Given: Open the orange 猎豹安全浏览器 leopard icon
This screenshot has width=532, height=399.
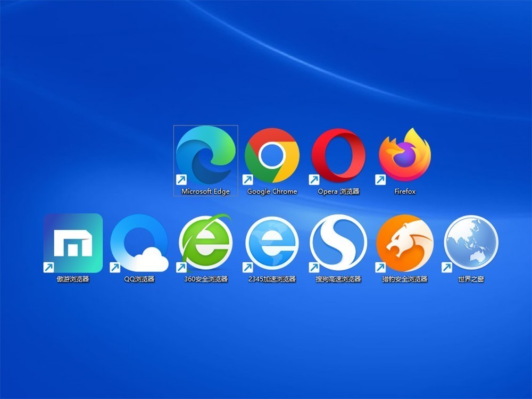Looking at the screenshot, I should point(404,243).
